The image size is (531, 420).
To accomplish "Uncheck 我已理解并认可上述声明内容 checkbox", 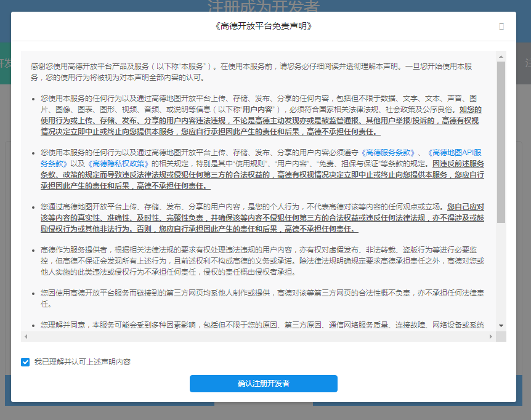I will (x=25, y=362).
